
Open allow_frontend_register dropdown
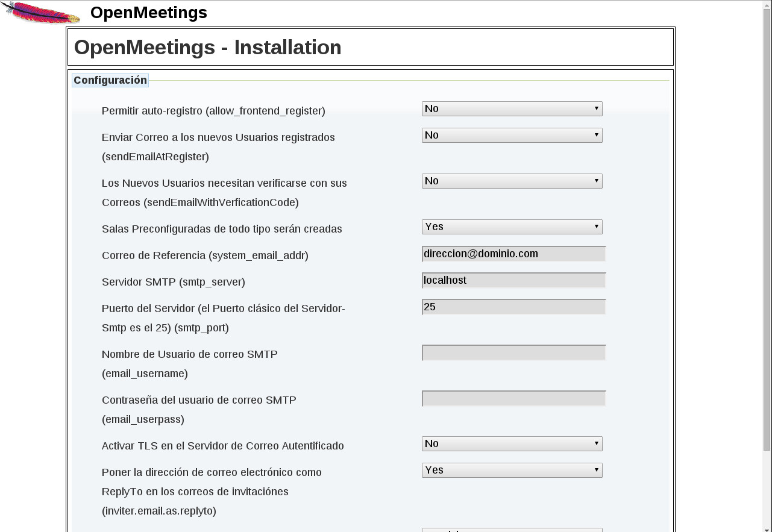pyautogui.click(x=512, y=108)
